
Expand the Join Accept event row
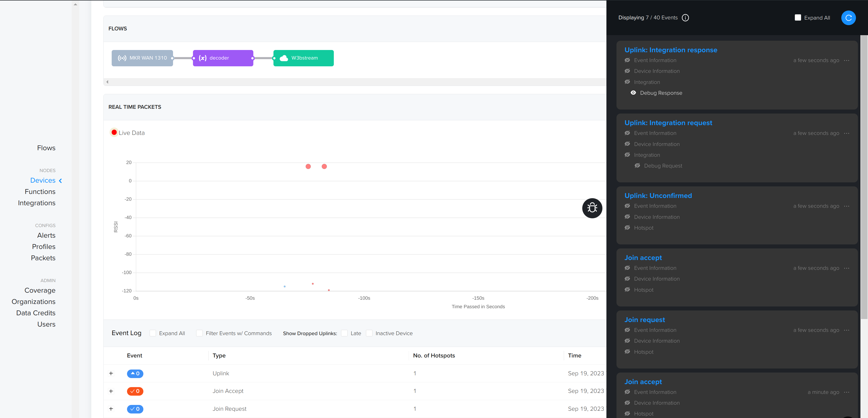click(x=111, y=391)
